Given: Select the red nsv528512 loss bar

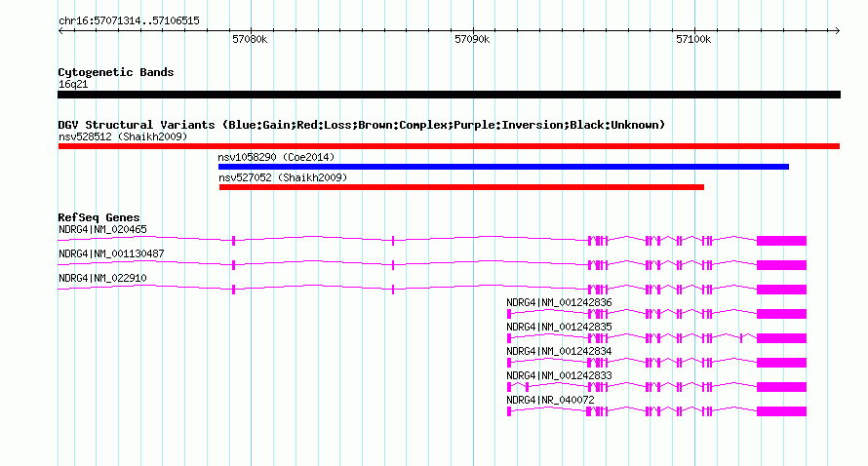Looking at the screenshot, I should [x=449, y=146].
